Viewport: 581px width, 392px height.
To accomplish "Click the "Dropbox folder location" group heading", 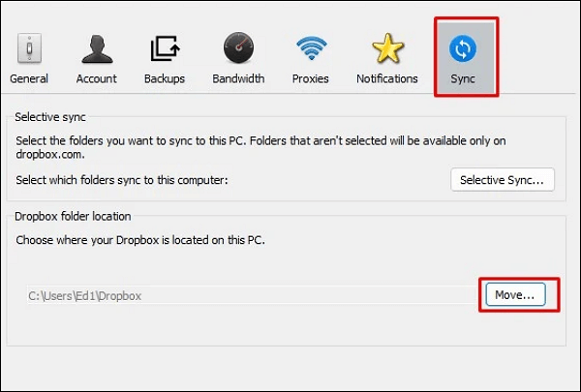I will 73,216.
